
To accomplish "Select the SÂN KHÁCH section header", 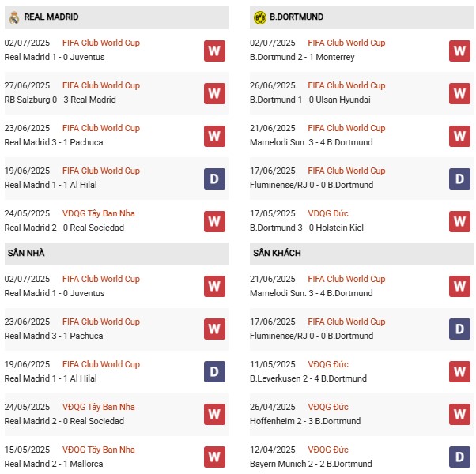I will (x=277, y=253).
